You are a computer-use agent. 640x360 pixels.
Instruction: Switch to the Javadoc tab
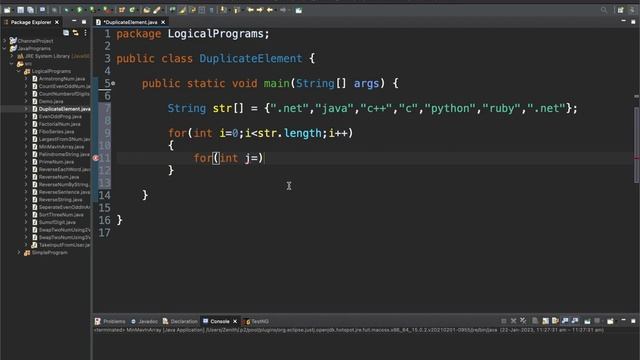tap(144, 322)
